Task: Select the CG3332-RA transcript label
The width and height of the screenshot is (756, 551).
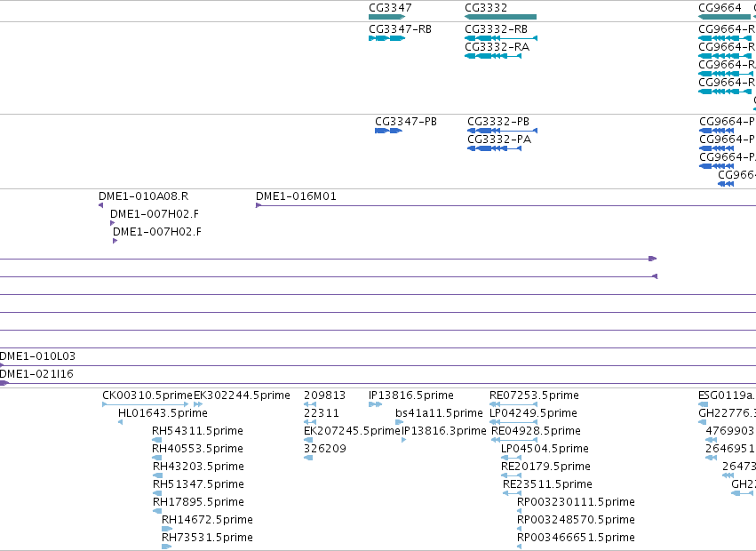Action: (x=497, y=47)
